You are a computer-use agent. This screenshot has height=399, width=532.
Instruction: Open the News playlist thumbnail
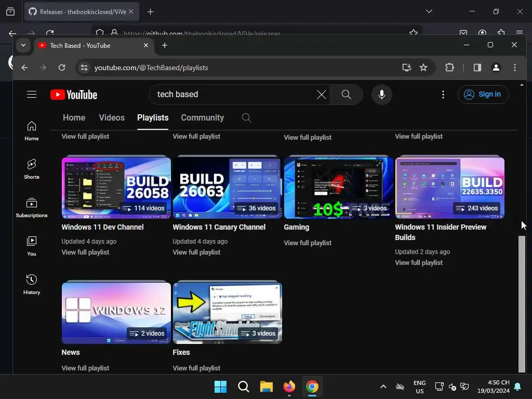(116, 313)
